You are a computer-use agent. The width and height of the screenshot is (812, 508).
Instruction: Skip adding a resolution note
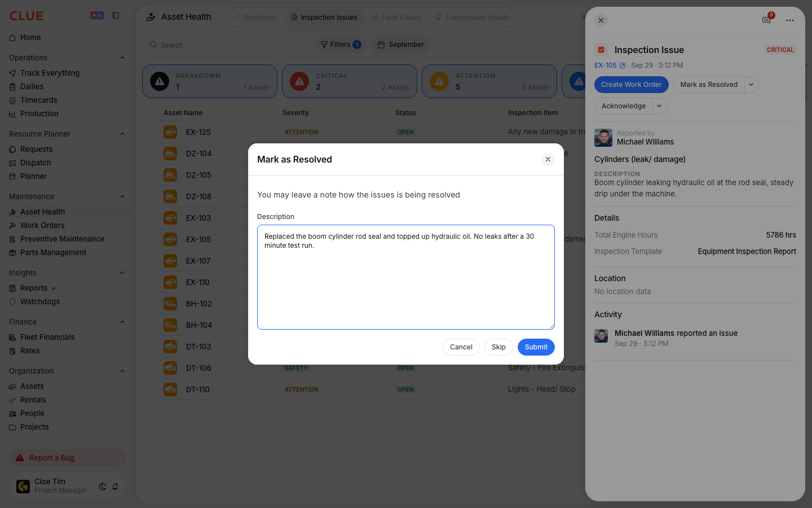click(x=498, y=347)
